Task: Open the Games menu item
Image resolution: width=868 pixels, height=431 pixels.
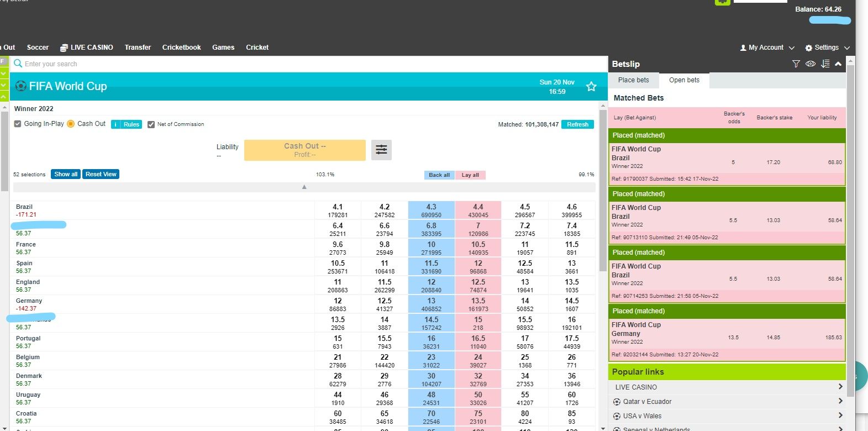Action: (x=223, y=48)
